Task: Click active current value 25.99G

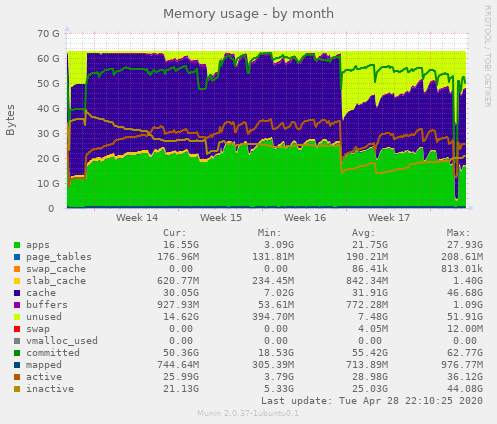Action: [x=181, y=377]
